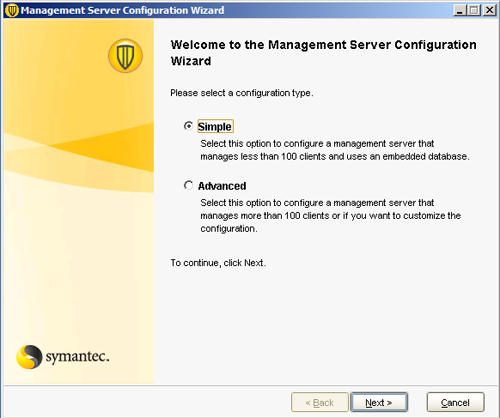The height and width of the screenshot is (418, 500).
Task: Minimize the wizard window
Action: tap(460, 10)
